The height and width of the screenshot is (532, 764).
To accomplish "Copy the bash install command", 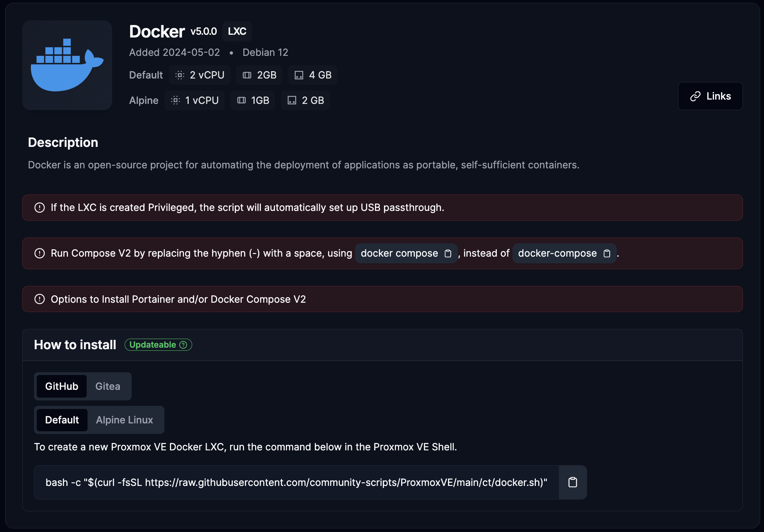I will (572, 482).
